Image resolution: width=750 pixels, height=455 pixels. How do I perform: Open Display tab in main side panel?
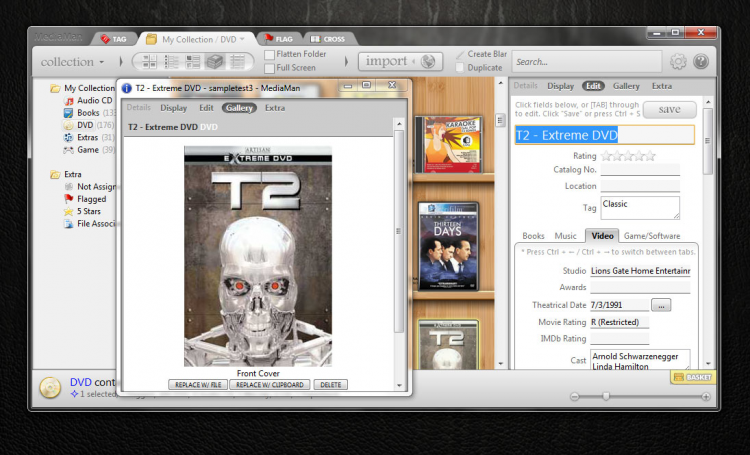(x=560, y=86)
